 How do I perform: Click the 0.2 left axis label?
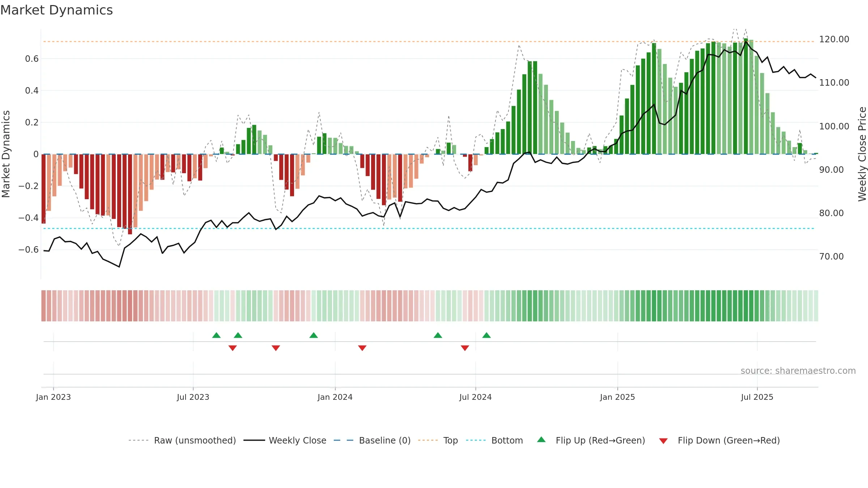click(32, 122)
